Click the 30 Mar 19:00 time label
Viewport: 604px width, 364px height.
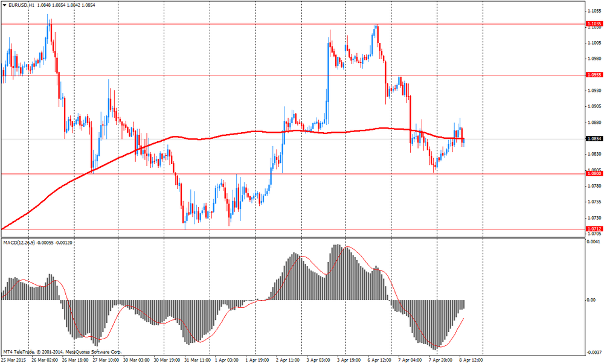pyautogui.click(x=166, y=360)
